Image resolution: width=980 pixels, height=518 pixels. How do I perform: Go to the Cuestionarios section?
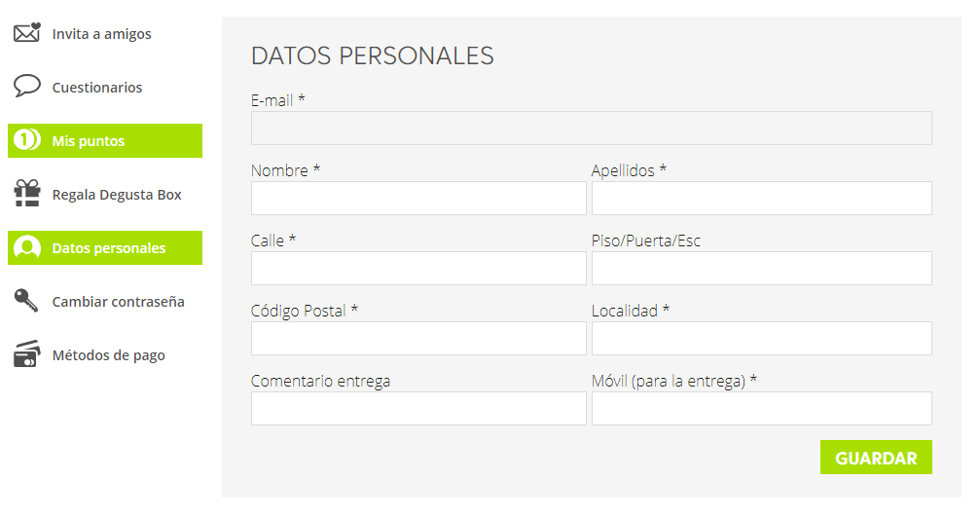click(97, 88)
